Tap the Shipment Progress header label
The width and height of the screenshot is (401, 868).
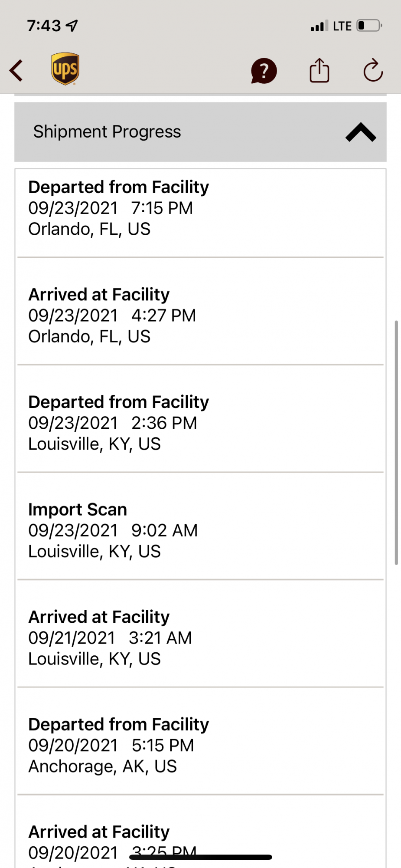click(x=107, y=132)
